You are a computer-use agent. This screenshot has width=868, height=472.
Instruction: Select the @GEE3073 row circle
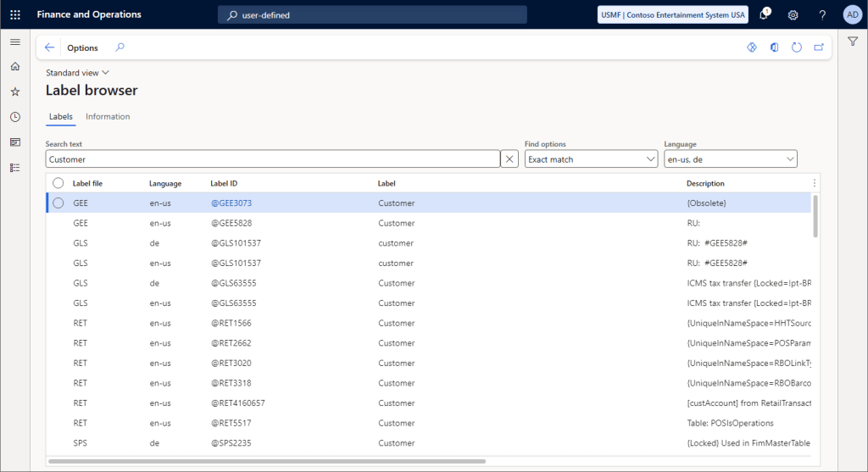coord(58,203)
